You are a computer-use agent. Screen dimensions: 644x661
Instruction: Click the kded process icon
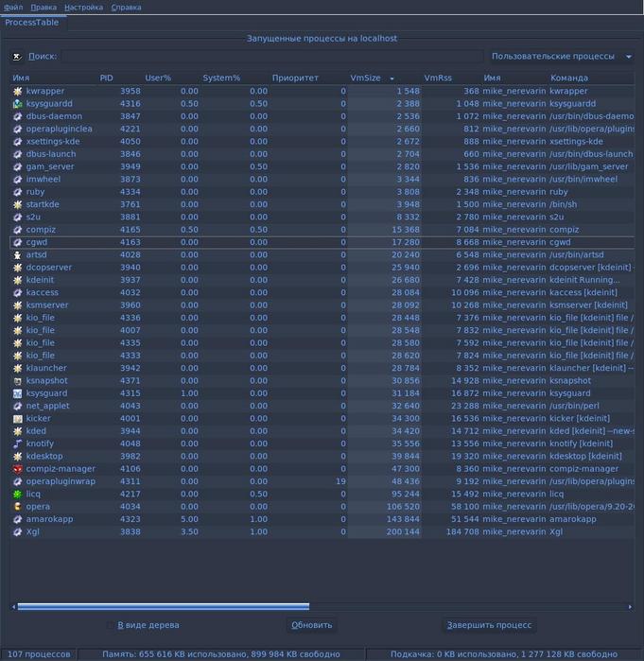17,431
